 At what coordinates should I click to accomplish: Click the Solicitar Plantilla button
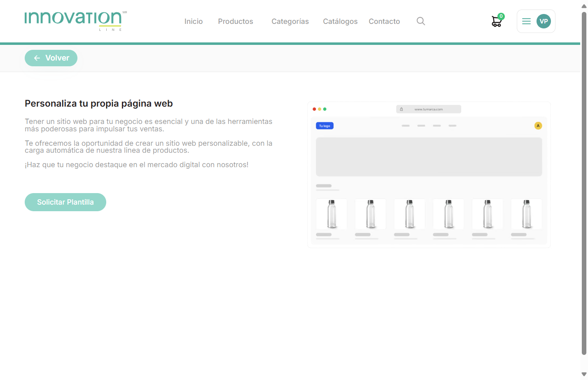tap(65, 202)
